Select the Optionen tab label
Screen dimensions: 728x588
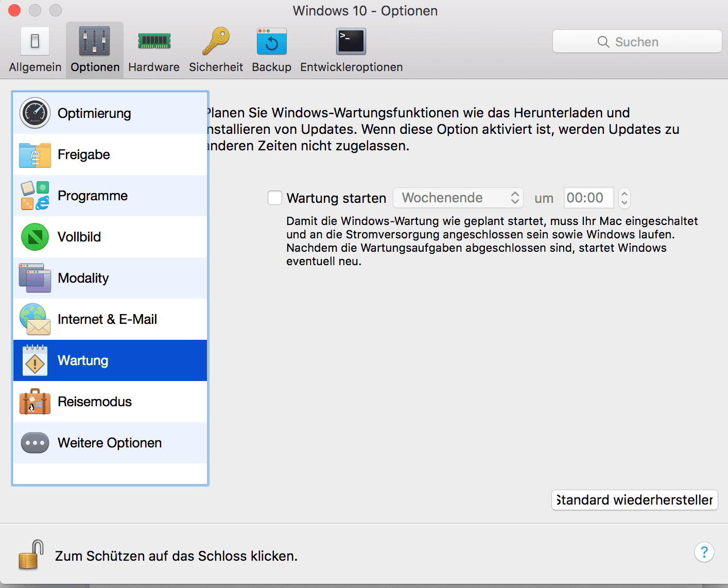[95, 67]
